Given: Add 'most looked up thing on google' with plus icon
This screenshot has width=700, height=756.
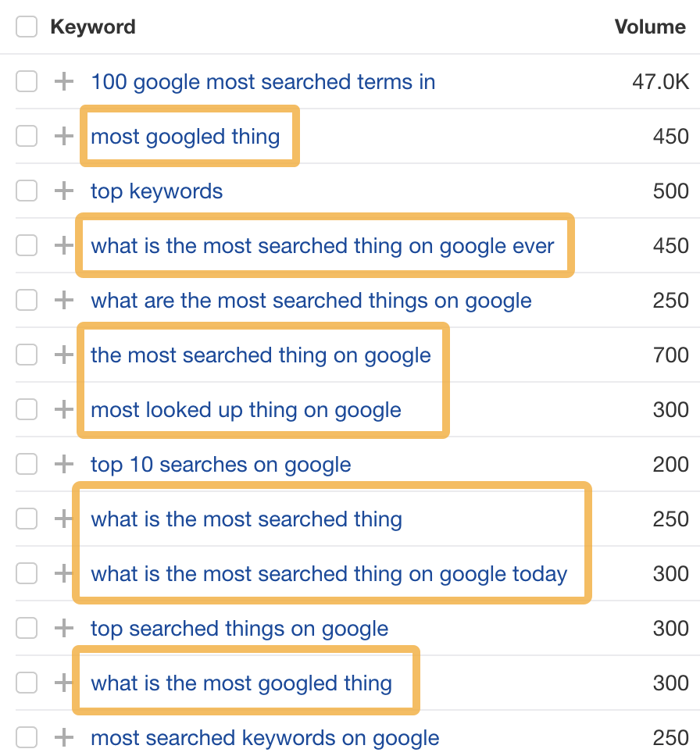Looking at the screenshot, I should pyautogui.click(x=63, y=409).
